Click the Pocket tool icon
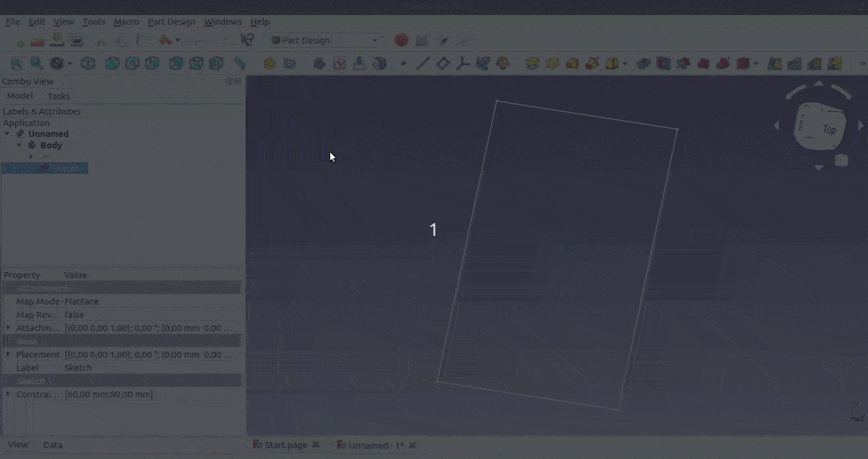The height and width of the screenshot is (459, 868). [643, 63]
